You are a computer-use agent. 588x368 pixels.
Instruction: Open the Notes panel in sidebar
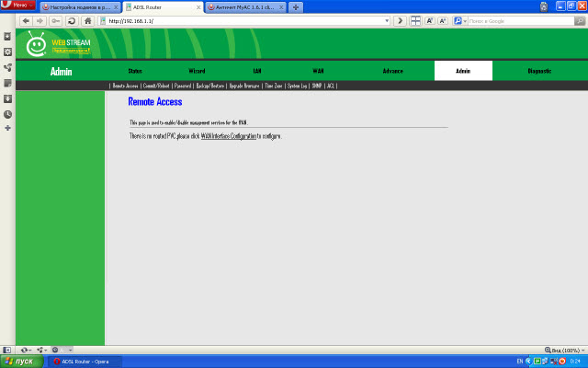pos(7,83)
